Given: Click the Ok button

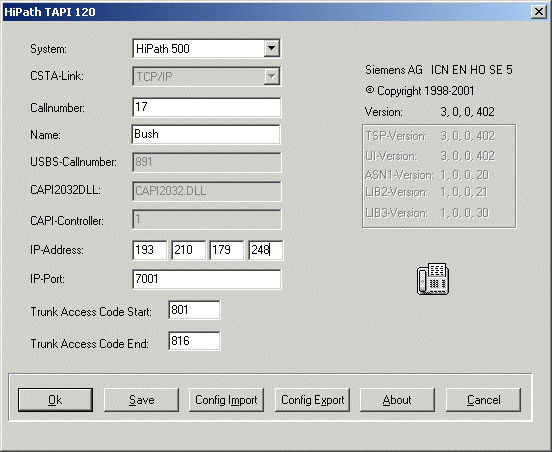Looking at the screenshot, I should pos(55,400).
